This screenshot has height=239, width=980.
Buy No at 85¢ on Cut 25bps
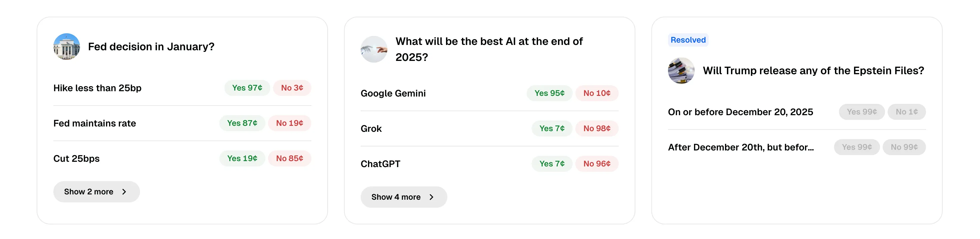290,158
